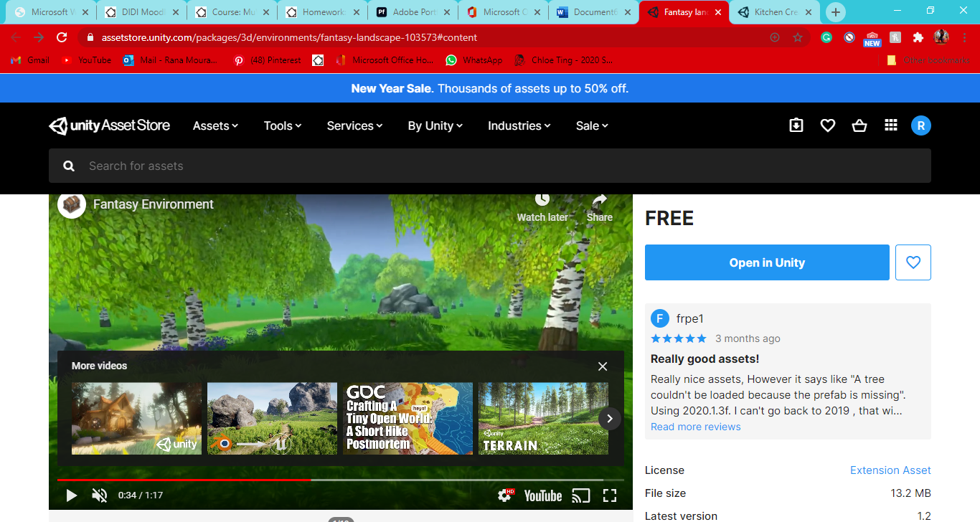Show next suggested videos arrow
The height and width of the screenshot is (522, 980).
[x=610, y=418]
